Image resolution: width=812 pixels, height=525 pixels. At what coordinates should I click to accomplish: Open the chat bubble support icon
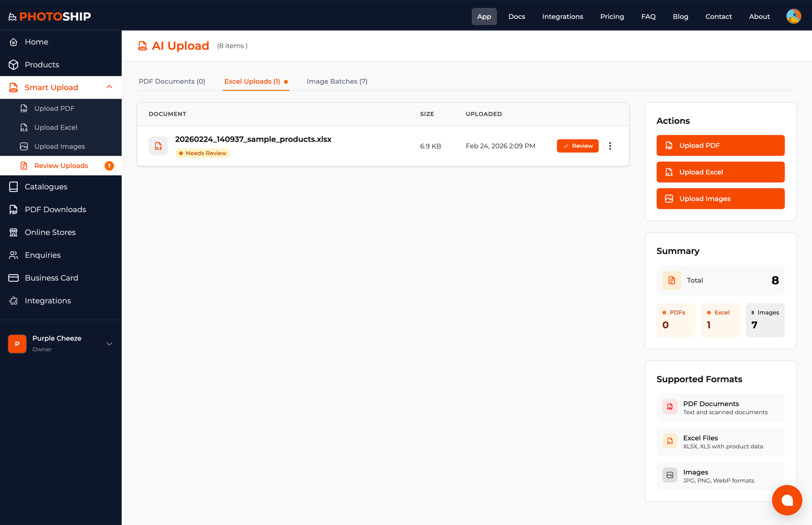(x=787, y=500)
